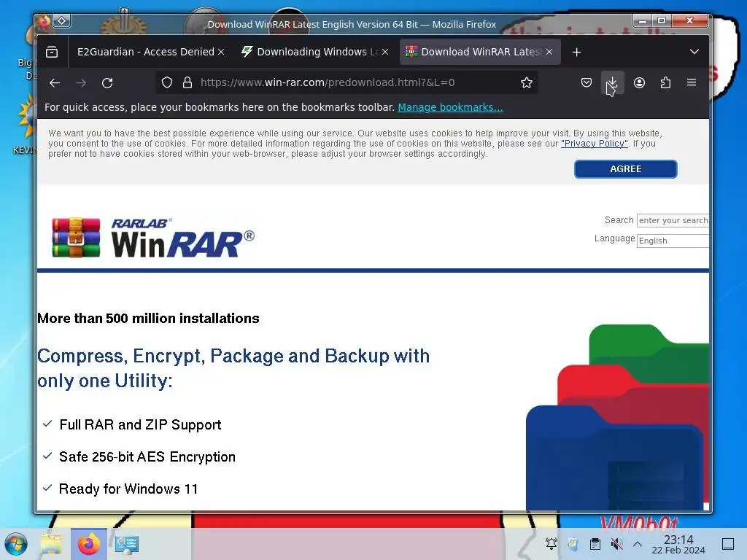Open the notifications bell in tray
The image size is (747, 560).
[x=551, y=543]
